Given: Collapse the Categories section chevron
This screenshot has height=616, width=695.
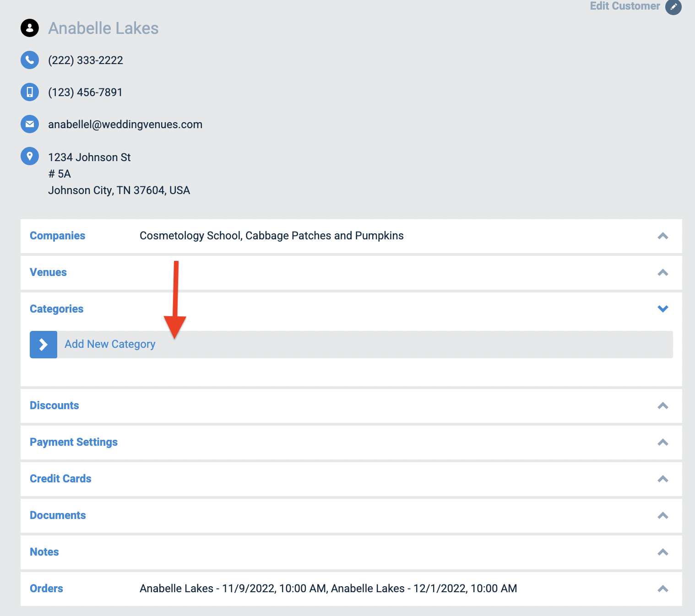Looking at the screenshot, I should coord(663,309).
